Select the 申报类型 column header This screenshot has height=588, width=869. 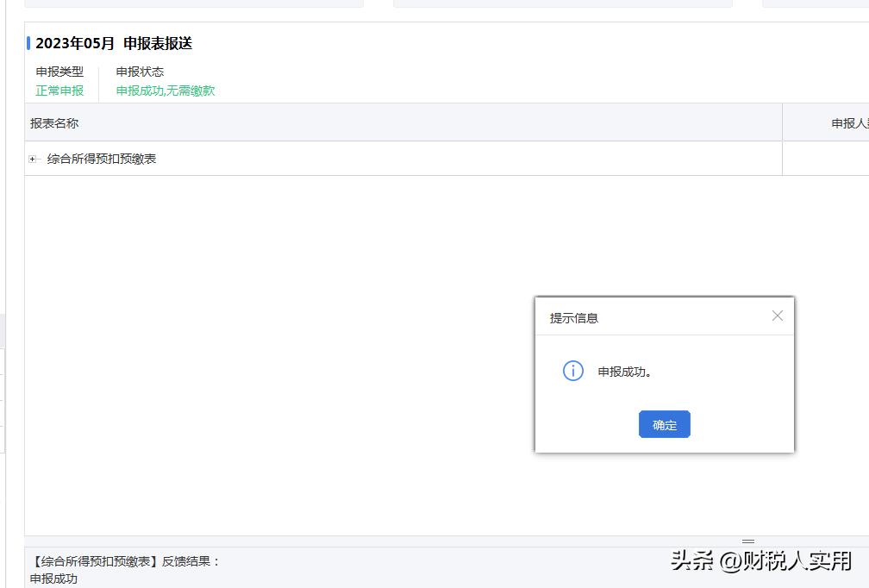pos(60,72)
